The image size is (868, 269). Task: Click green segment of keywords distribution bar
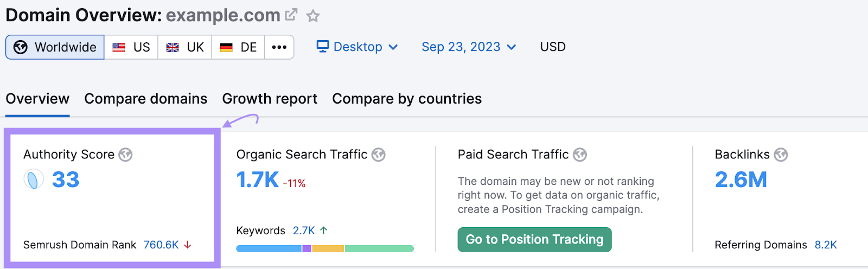(379, 248)
